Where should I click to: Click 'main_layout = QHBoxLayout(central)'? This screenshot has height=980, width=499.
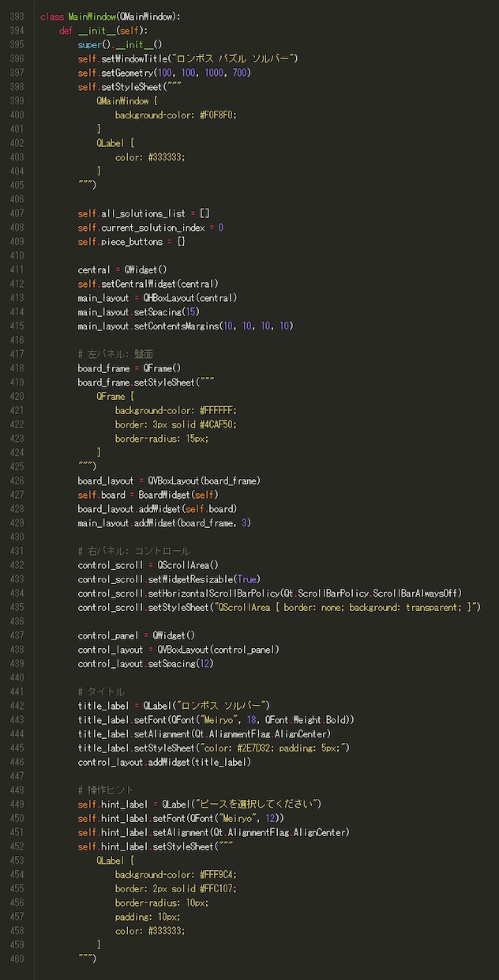[x=157, y=298]
